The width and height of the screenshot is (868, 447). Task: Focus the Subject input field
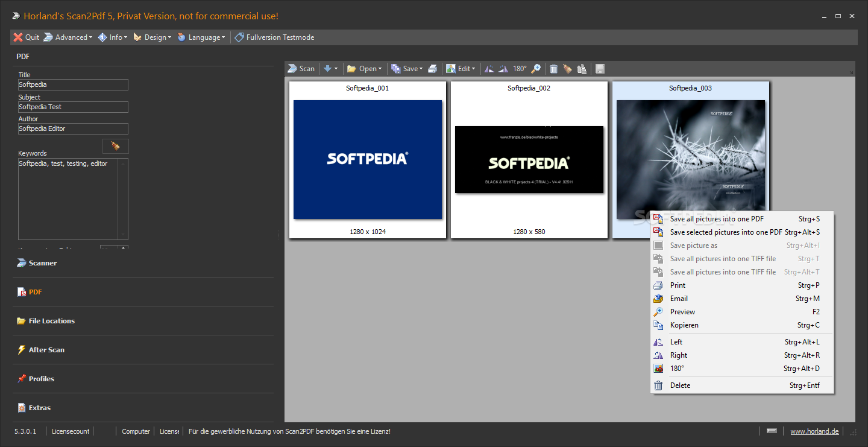(x=73, y=107)
